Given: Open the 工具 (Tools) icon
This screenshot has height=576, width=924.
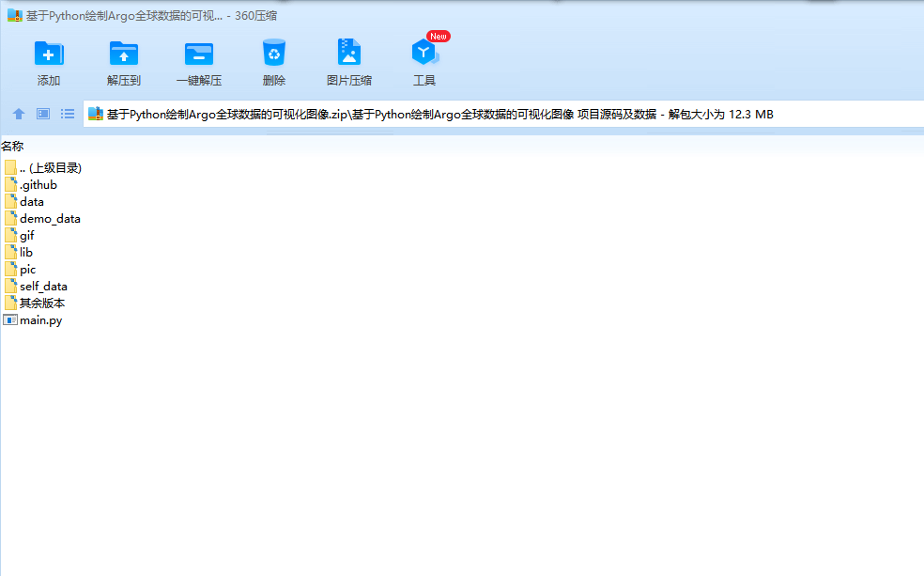Looking at the screenshot, I should (x=424, y=53).
